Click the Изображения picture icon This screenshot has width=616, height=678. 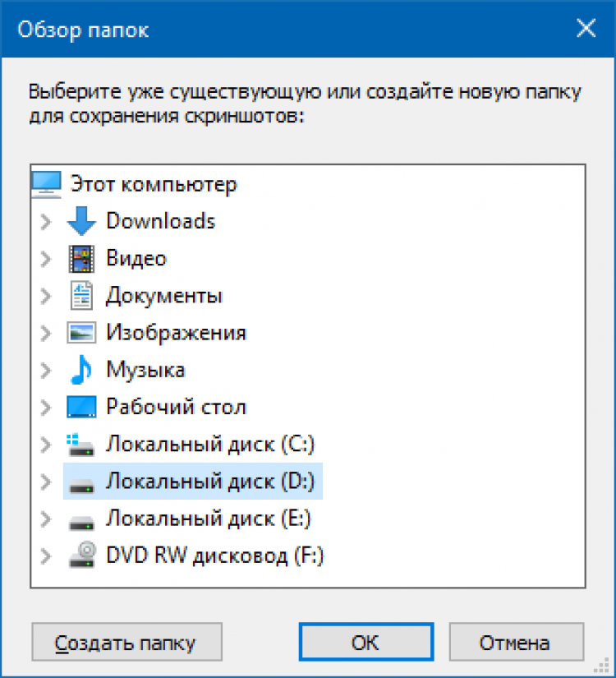tap(81, 333)
